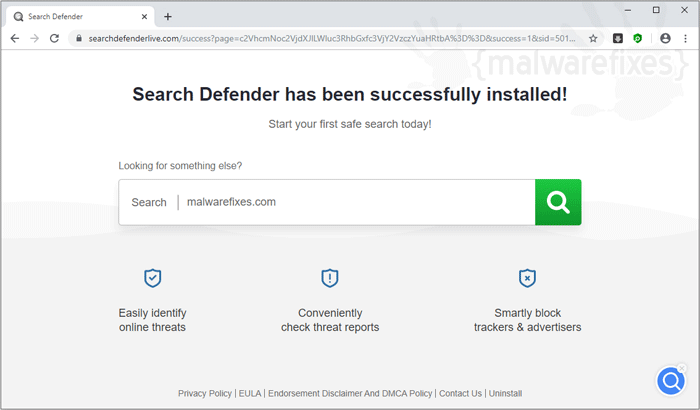Viewport: 700px width, 410px height.
Task: Open Chrome three-dot menu
Action: (x=685, y=39)
